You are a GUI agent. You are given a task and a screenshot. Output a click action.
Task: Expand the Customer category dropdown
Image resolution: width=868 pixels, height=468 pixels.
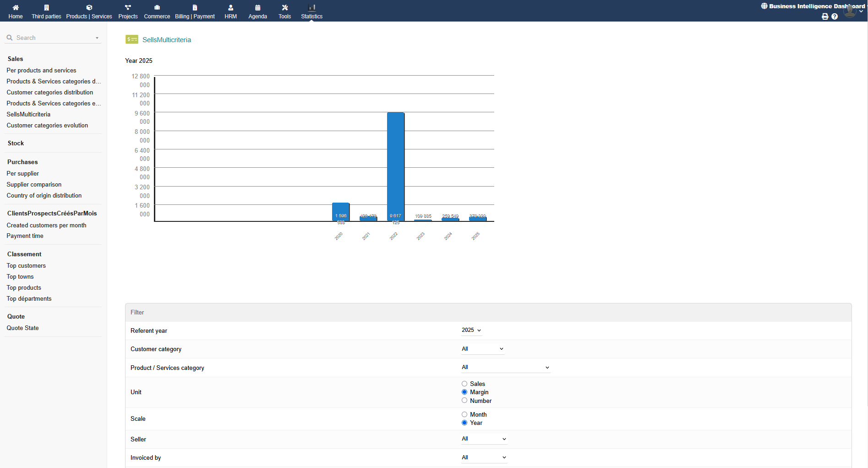tap(483, 349)
